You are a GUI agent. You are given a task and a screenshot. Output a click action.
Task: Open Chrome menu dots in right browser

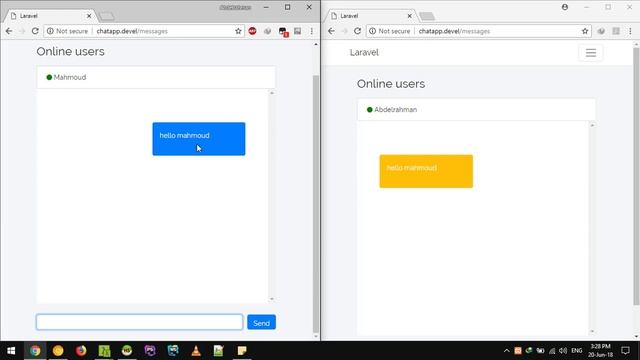tap(630, 31)
